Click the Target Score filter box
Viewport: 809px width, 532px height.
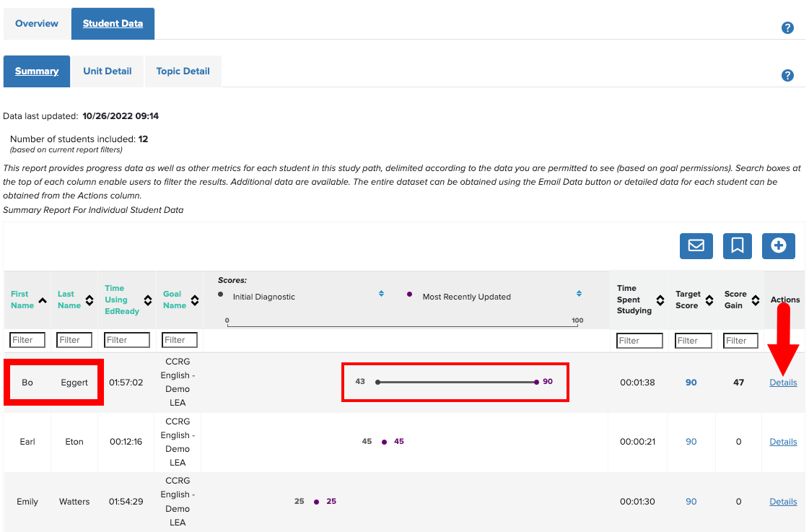pos(694,341)
